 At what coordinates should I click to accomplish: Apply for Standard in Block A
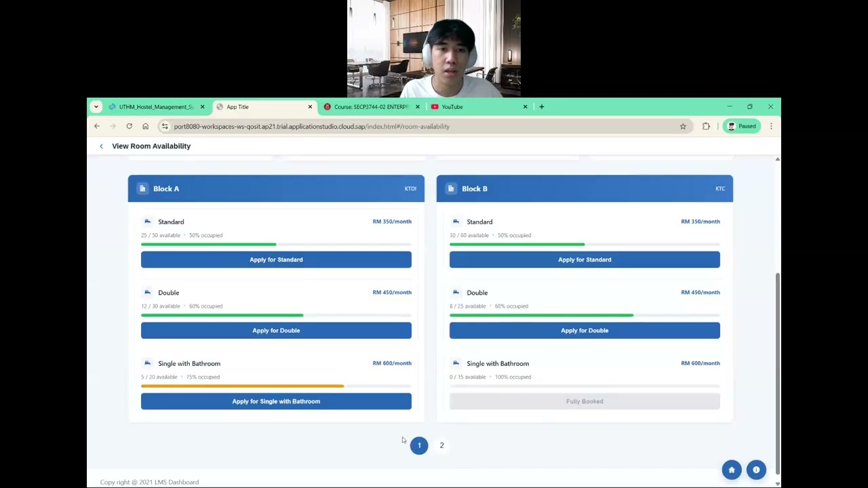(x=276, y=260)
